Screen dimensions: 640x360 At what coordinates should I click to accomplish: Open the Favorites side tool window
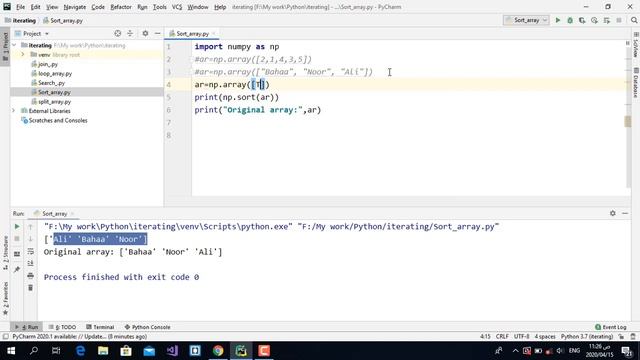click(5, 298)
